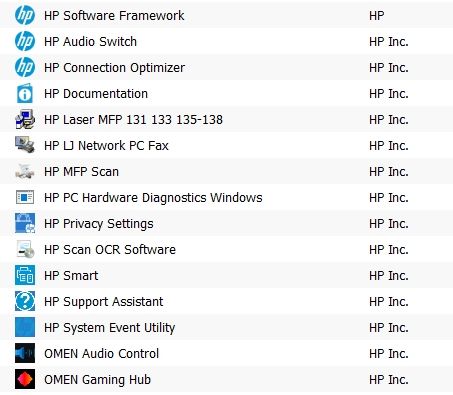Select the HP Smart program name
Viewport: 453px width, 395px height.
(x=71, y=276)
